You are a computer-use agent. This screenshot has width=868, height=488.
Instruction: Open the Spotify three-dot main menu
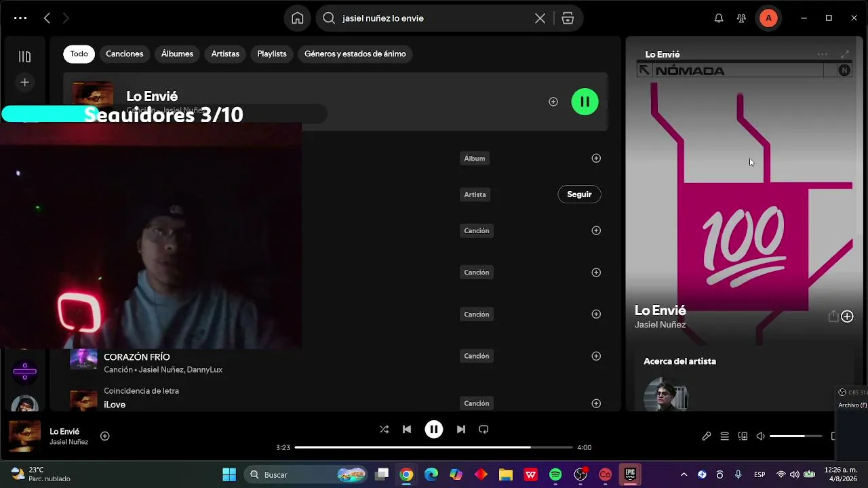(20, 18)
